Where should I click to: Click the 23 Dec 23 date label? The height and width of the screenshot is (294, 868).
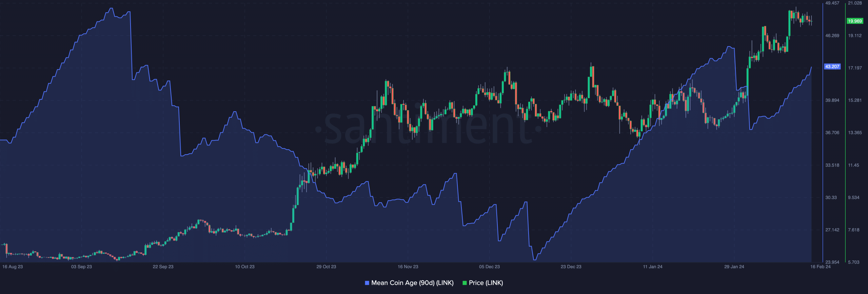(571, 267)
